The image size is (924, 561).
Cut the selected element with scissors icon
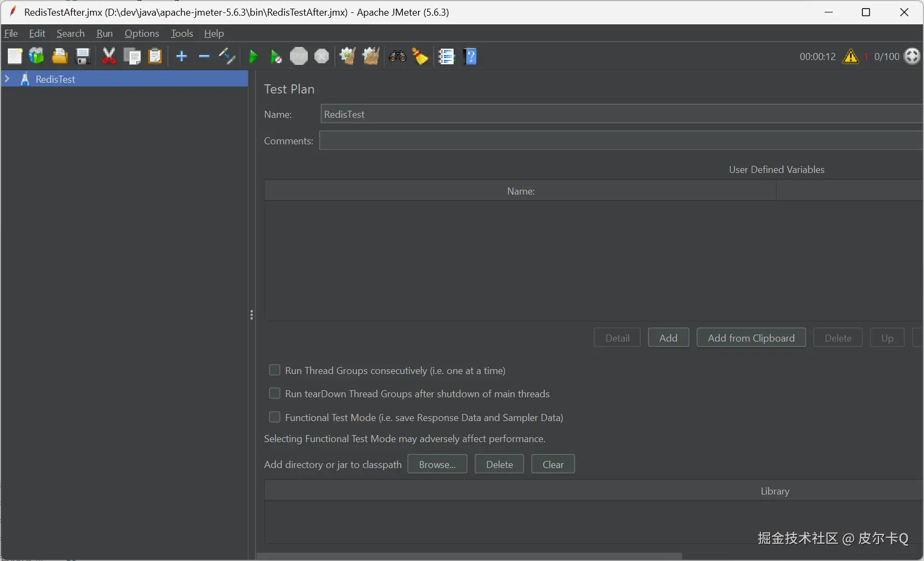click(109, 56)
